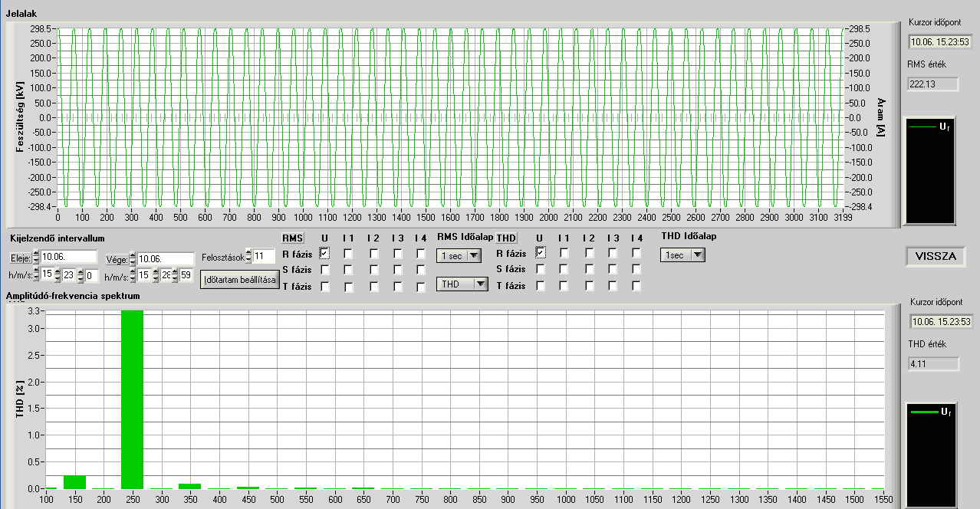Click the Felosztások stepper arrows
Viewport: 980px width, 509px height.
click(x=248, y=257)
